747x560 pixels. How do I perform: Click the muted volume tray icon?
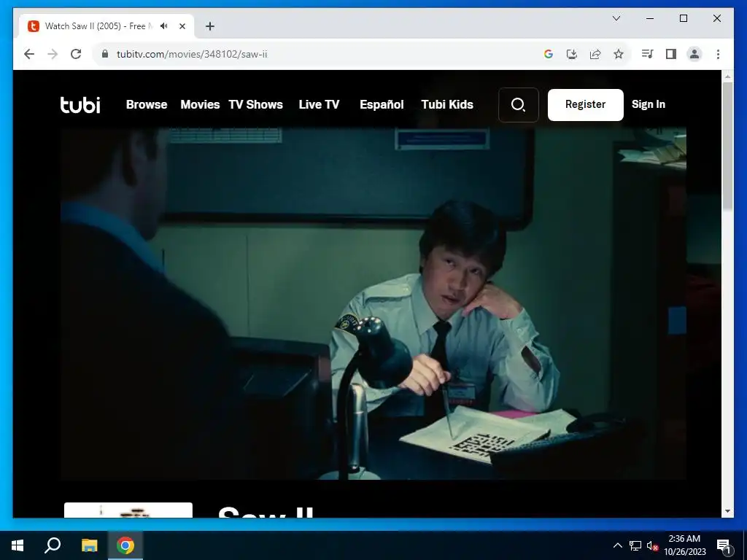653,545
